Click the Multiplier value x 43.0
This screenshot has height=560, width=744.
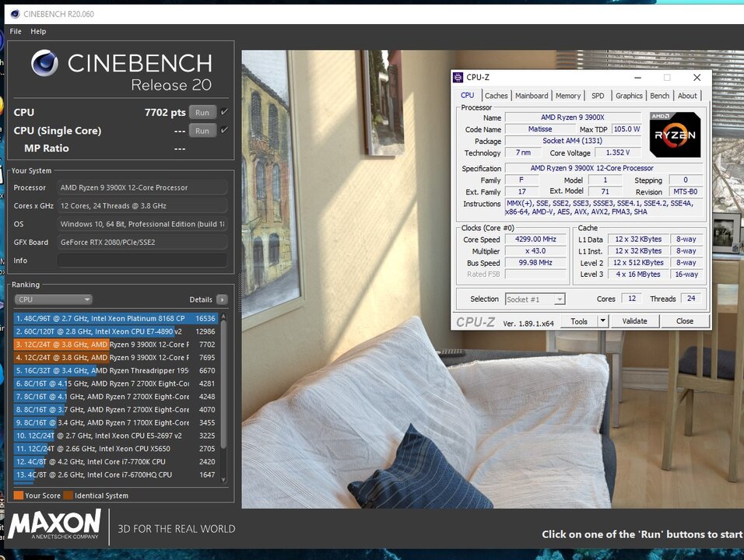[535, 251]
